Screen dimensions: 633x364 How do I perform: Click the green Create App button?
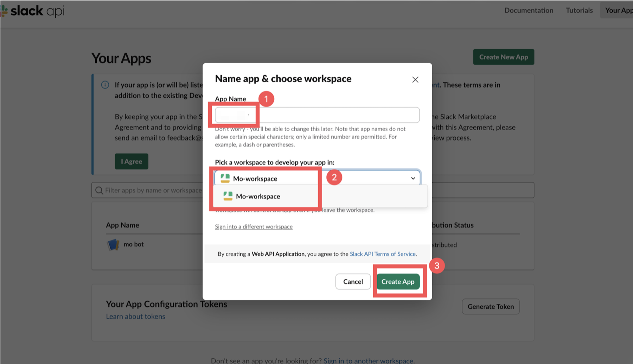click(398, 282)
